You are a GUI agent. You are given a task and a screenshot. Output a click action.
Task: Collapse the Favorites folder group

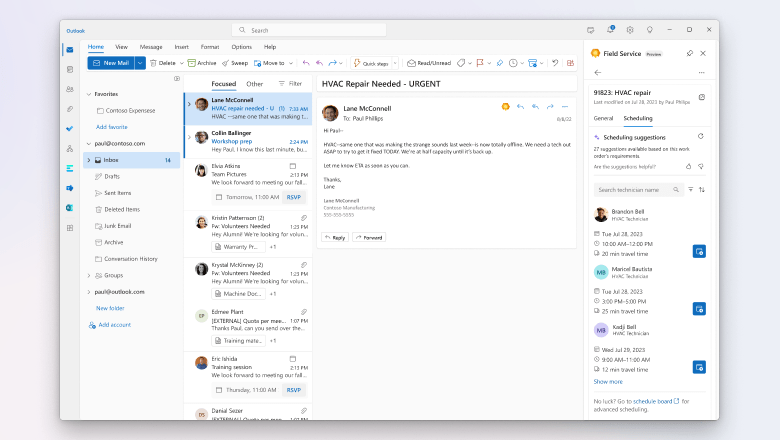88,94
